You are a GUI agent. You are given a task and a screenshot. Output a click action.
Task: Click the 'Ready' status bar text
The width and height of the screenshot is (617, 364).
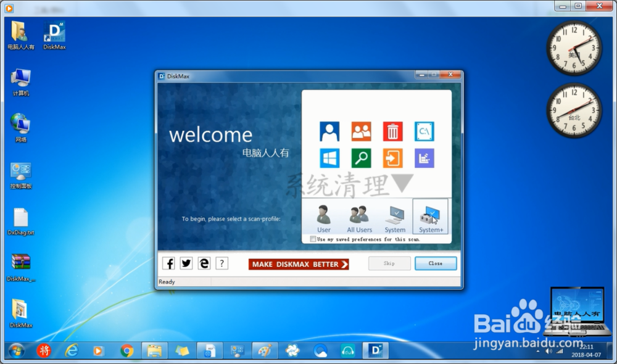tap(167, 282)
